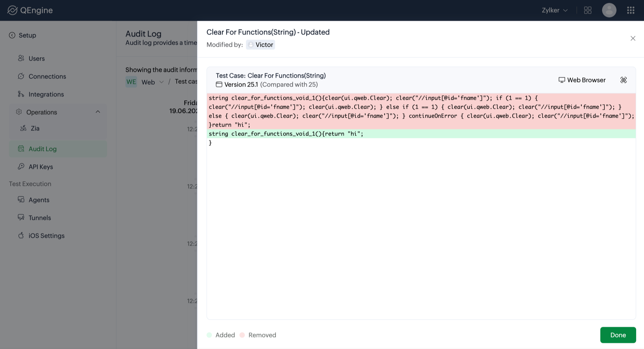Viewport: 644px width, 349px height.
Task: Click the 'Added' legend label
Action: [x=225, y=335]
